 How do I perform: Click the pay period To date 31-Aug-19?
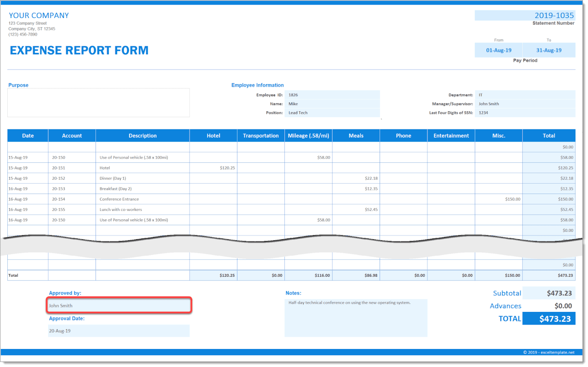pos(549,50)
